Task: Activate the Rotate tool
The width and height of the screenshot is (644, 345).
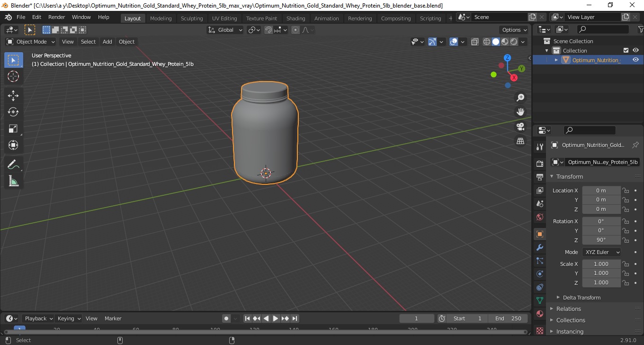Action: [13, 112]
